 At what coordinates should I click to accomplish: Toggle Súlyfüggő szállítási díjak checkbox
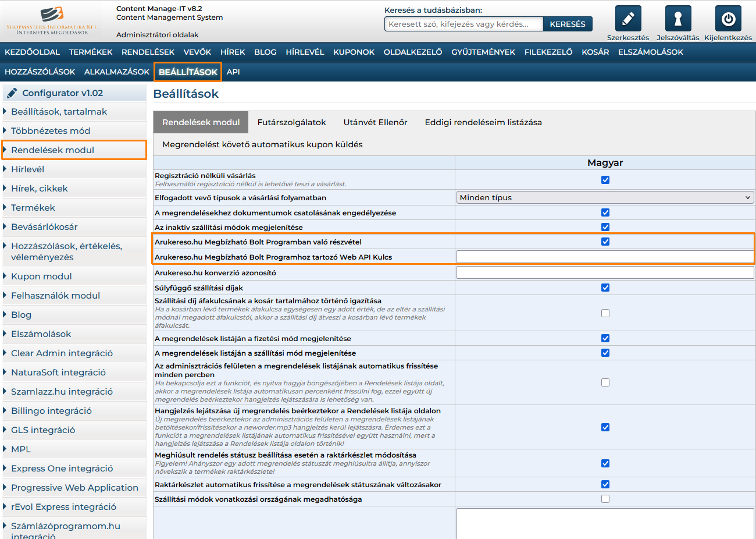[605, 288]
